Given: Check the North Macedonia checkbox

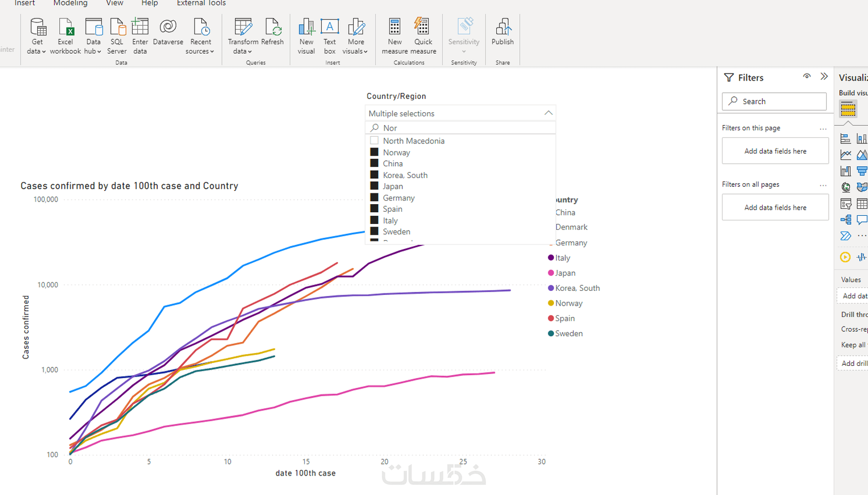Looking at the screenshot, I should pyautogui.click(x=374, y=140).
